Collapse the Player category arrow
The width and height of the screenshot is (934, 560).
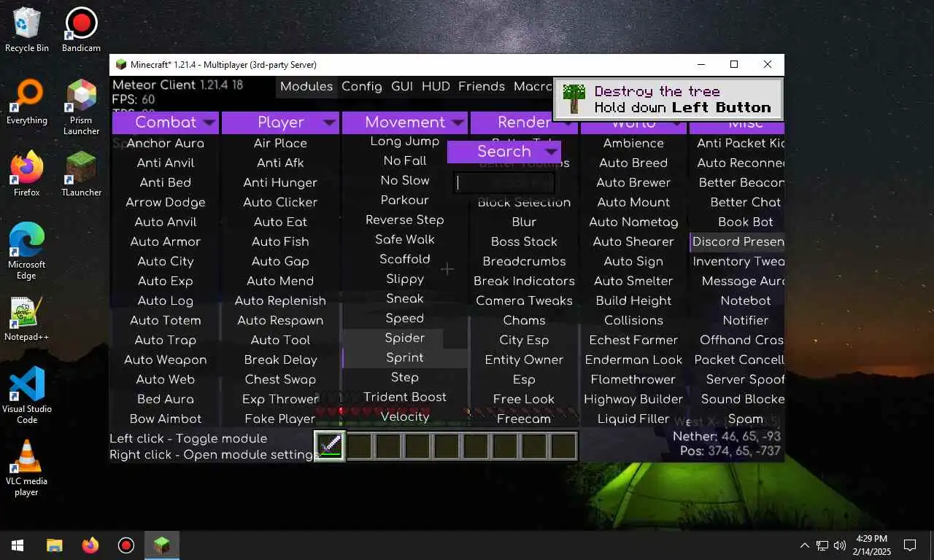[329, 122]
